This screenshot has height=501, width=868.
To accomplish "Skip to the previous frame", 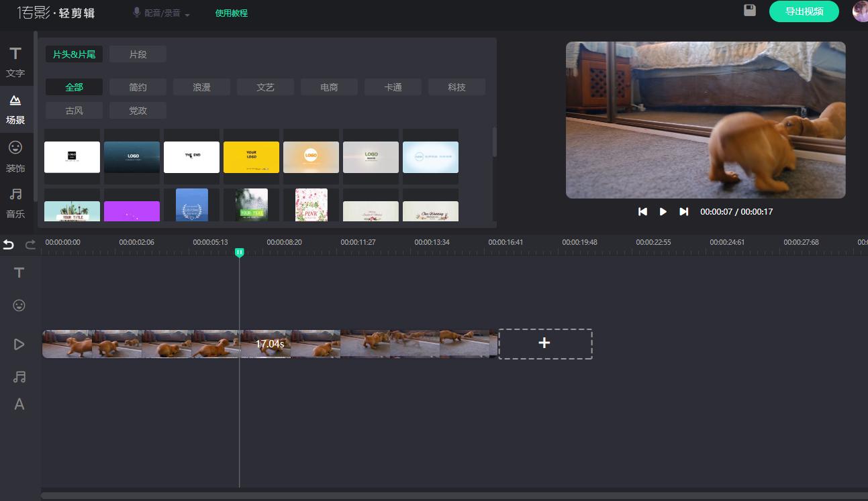I will click(x=642, y=211).
